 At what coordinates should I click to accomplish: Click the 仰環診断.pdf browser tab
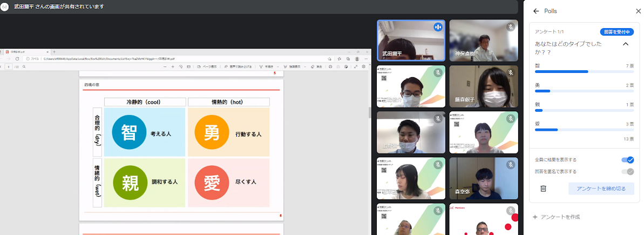tap(27, 52)
